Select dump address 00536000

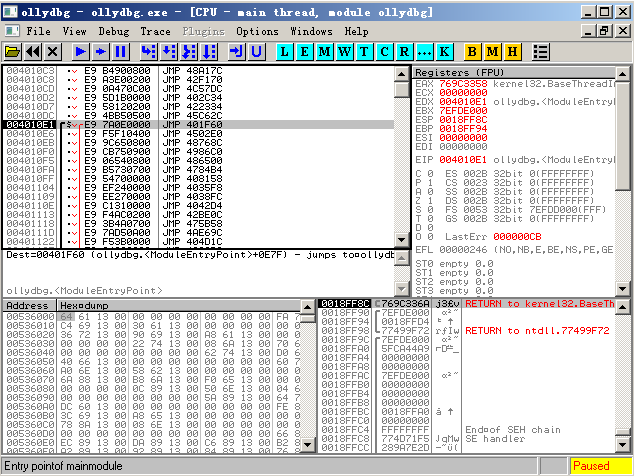click(x=30, y=316)
